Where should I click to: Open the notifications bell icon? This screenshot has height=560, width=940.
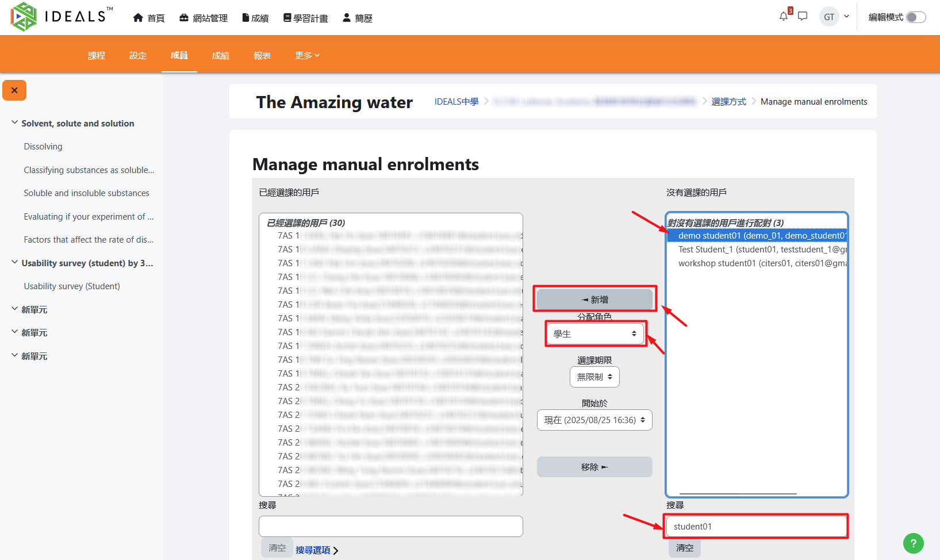pyautogui.click(x=783, y=17)
